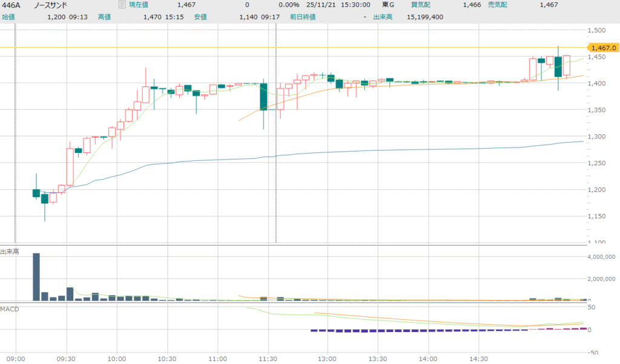Click the 1,300 price axis label
The width and height of the screenshot is (620, 364).
598,137
